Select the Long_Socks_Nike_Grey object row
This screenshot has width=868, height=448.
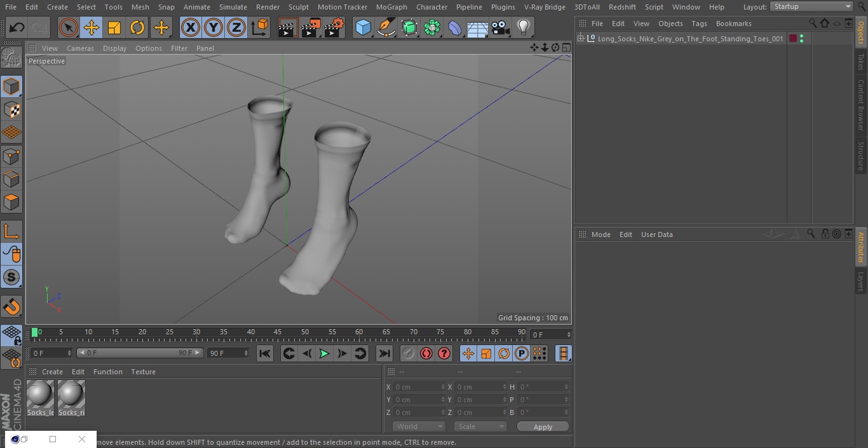tap(690, 39)
